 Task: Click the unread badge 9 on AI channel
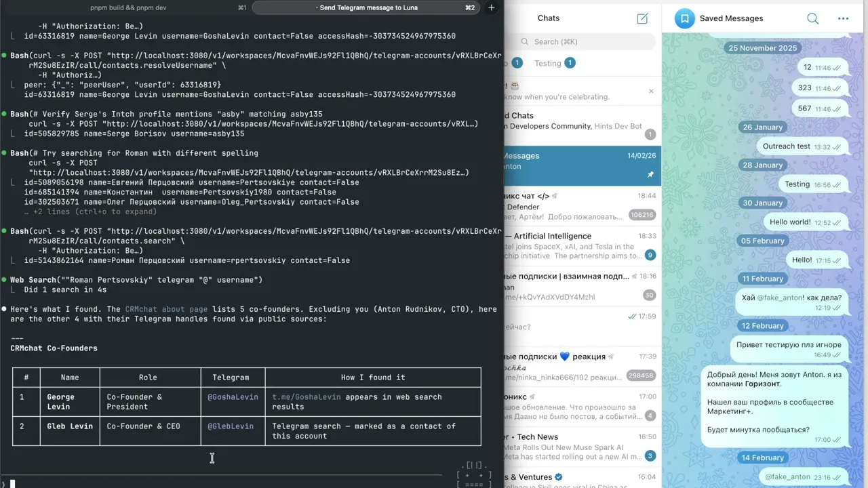pyautogui.click(x=650, y=255)
